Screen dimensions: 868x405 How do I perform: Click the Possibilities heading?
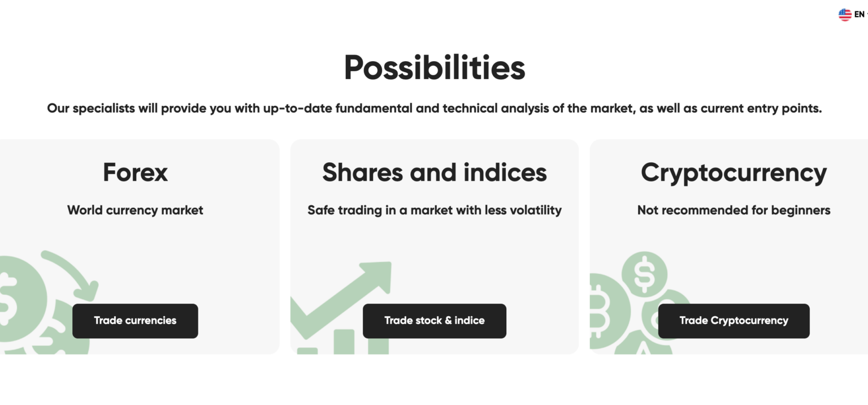coord(434,67)
